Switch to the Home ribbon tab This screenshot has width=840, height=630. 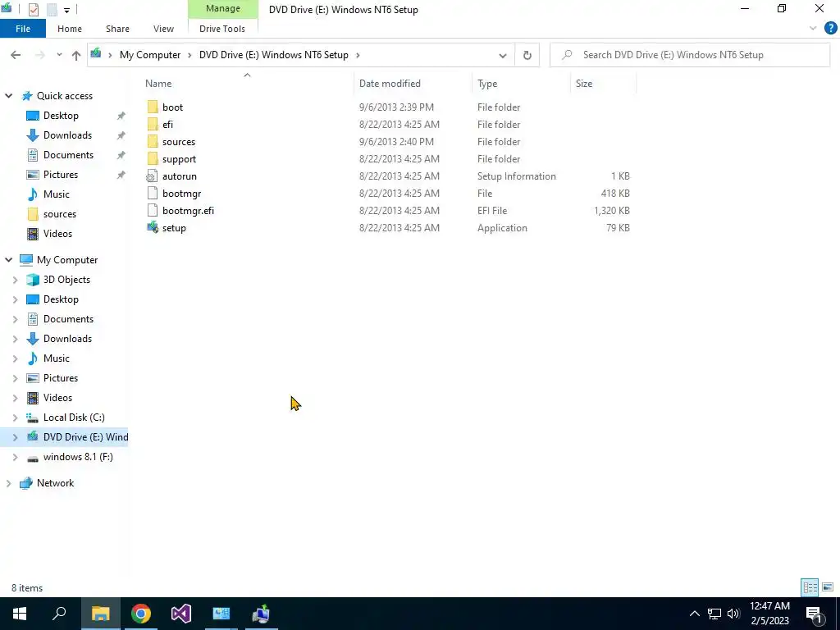70,29
